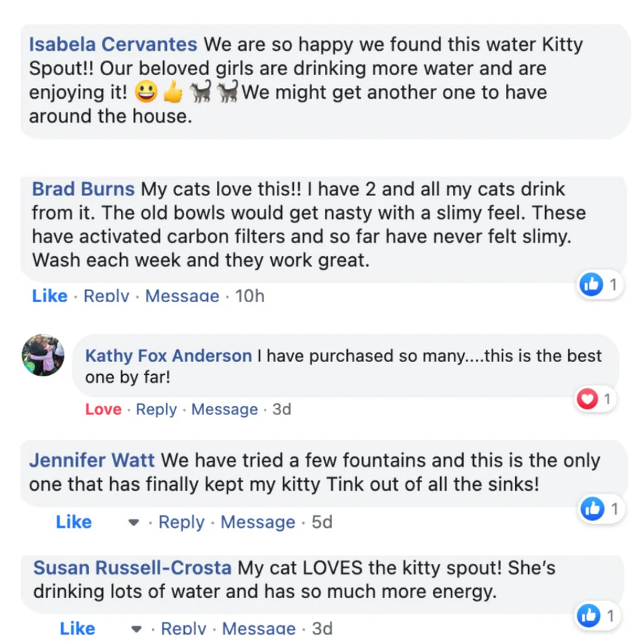644x644 pixels.
Task: Open dropdown arrow under Jennifer Watt's comment
Action: point(133,523)
